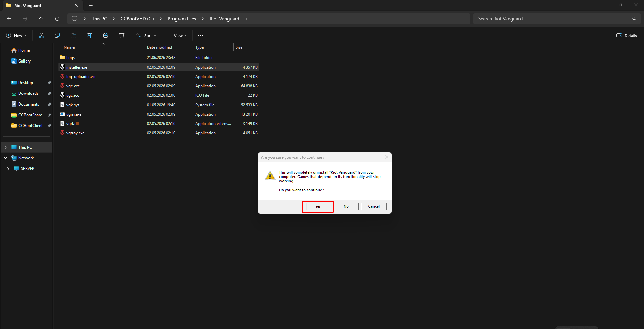Open the Sort dropdown menu
644x329 pixels.
tap(146, 35)
